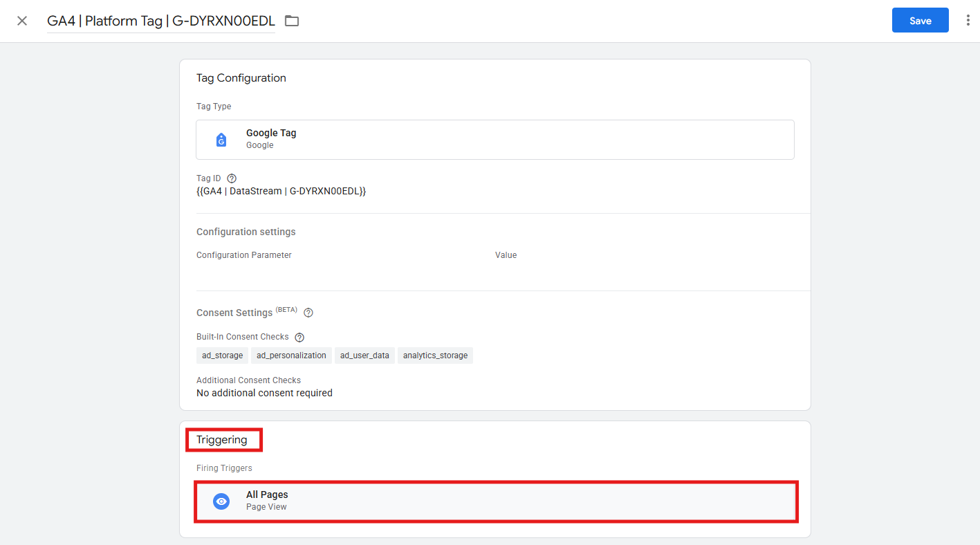Open the Consent Settings help icon
Image resolution: width=980 pixels, height=545 pixels.
(x=308, y=313)
